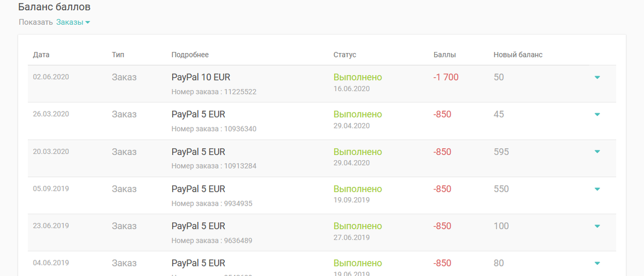
Task: Click the Новый баланс column header
Action: 518,55
